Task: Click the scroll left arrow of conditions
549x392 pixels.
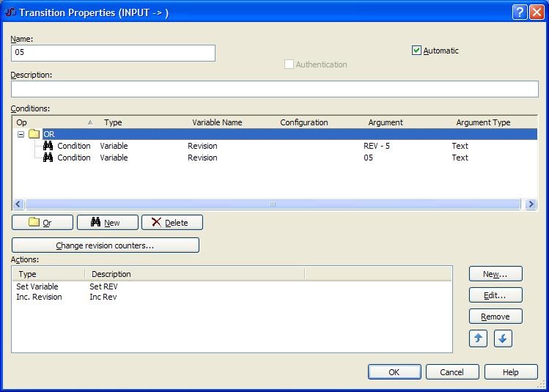Action: click(x=18, y=204)
